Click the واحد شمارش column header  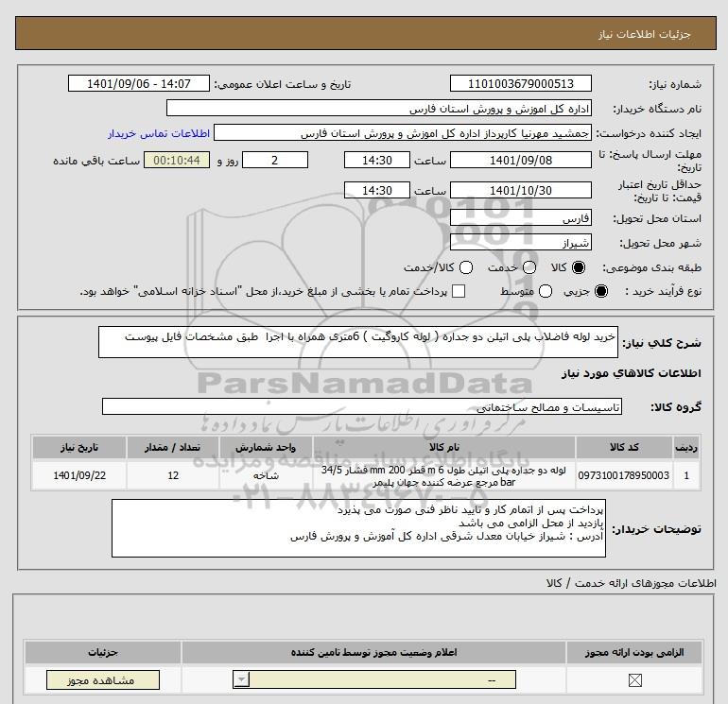pos(266,447)
